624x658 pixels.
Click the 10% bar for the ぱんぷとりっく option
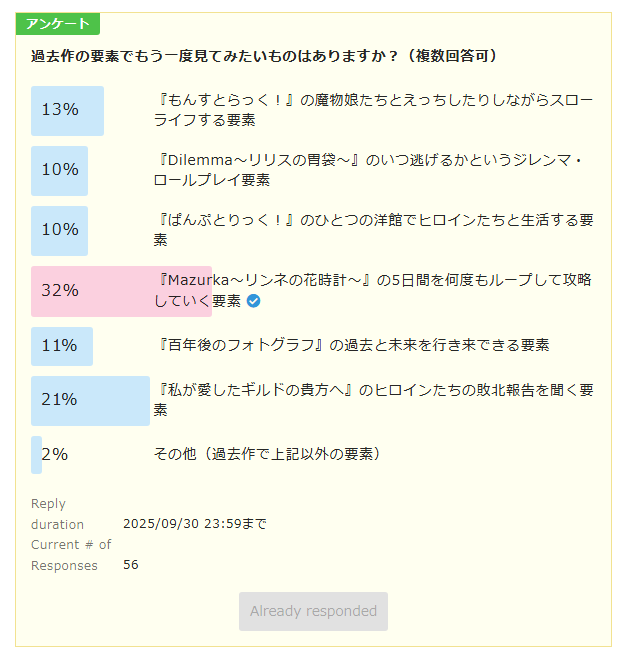pyautogui.click(x=60, y=230)
